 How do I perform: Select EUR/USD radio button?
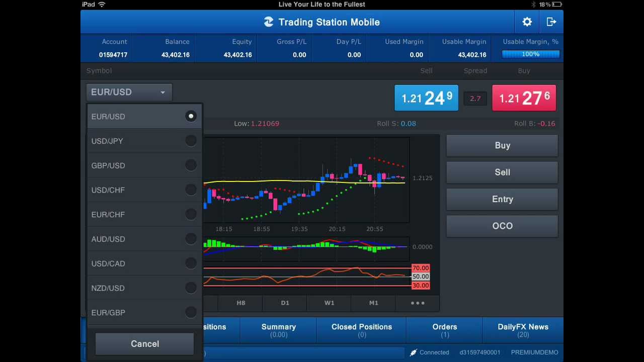click(191, 116)
